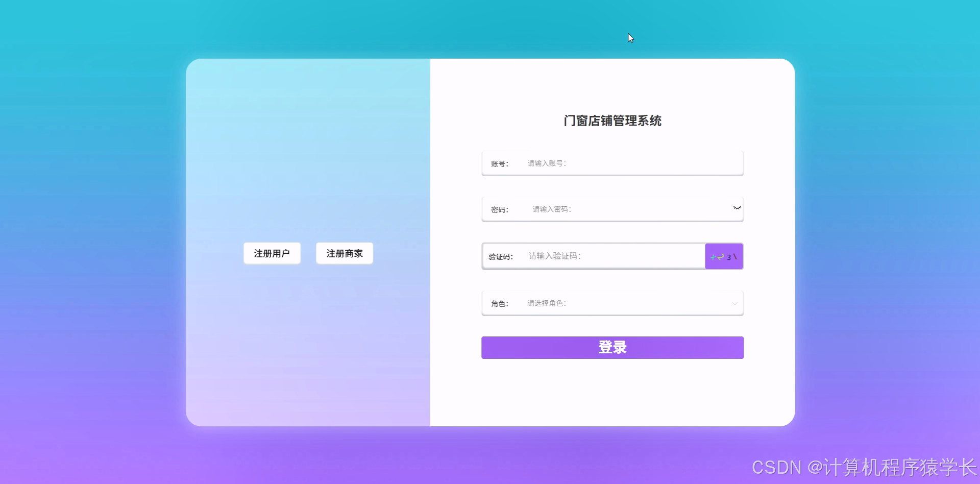Click the purple captcha code showing 3
The height and width of the screenshot is (484, 980).
click(x=723, y=256)
